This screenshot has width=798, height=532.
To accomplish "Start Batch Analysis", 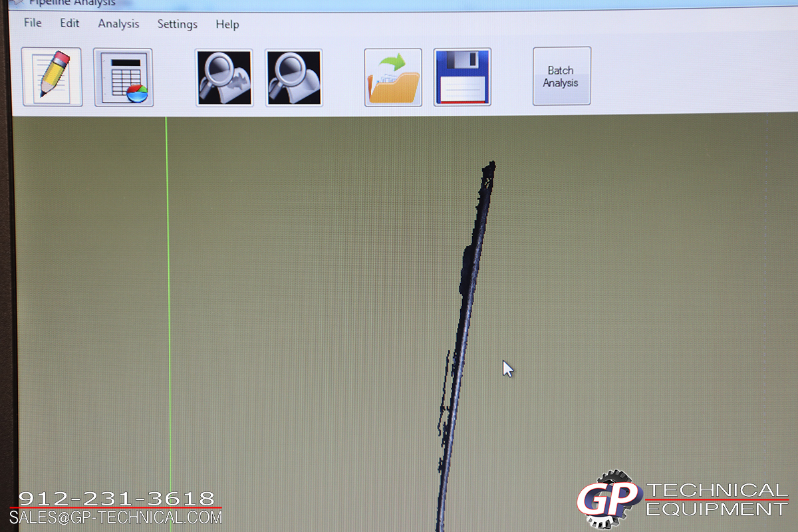I will pyautogui.click(x=561, y=76).
